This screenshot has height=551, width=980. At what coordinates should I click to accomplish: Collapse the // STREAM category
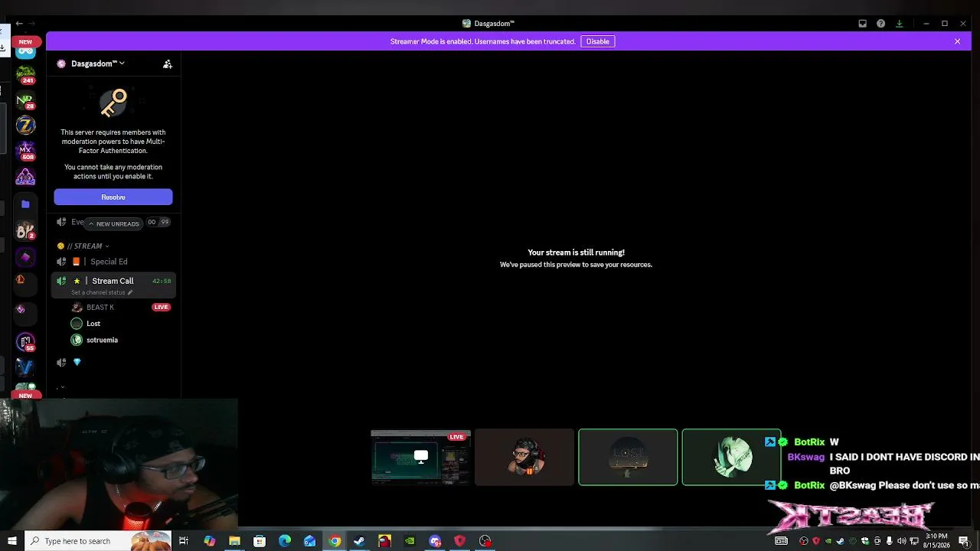(x=83, y=246)
